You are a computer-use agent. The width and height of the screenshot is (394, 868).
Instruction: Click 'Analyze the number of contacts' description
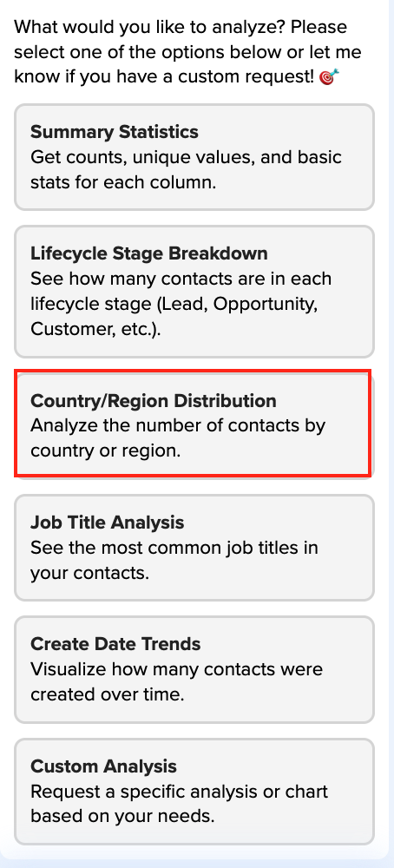(x=178, y=437)
